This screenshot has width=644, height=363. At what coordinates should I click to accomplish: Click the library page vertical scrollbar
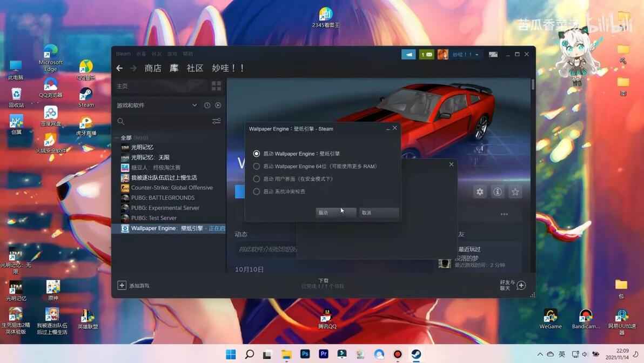pos(533,84)
